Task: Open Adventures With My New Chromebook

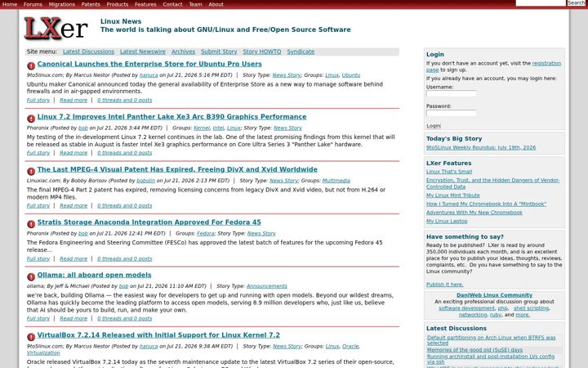Action: (x=474, y=213)
